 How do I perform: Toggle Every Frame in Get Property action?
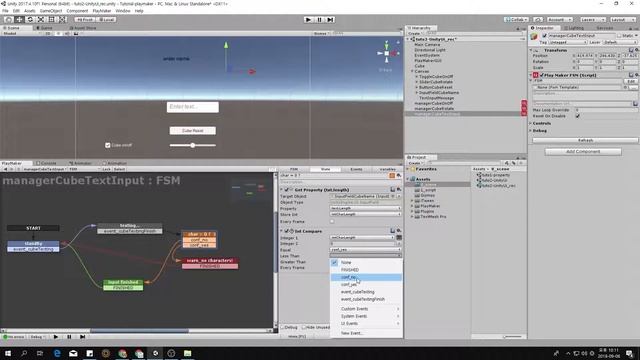[332, 222]
